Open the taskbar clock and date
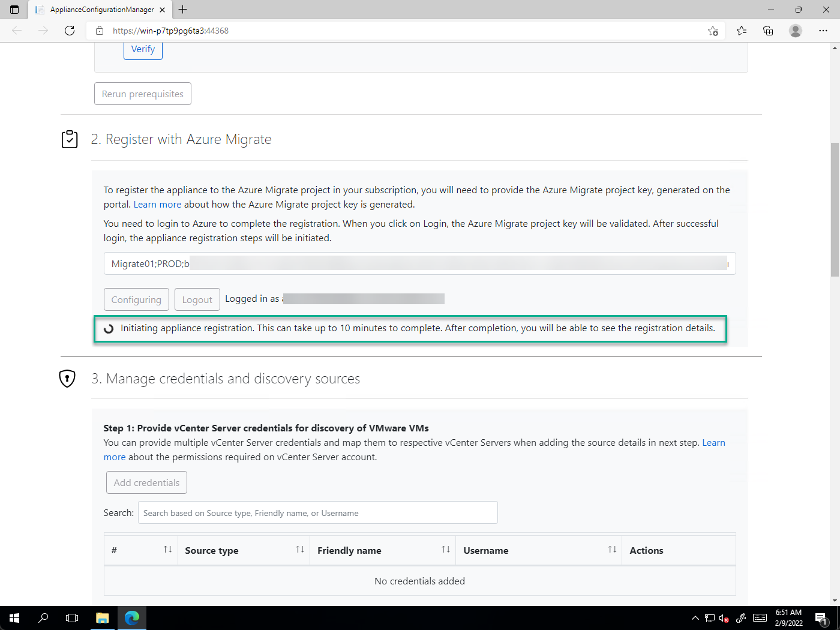 click(789, 618)
